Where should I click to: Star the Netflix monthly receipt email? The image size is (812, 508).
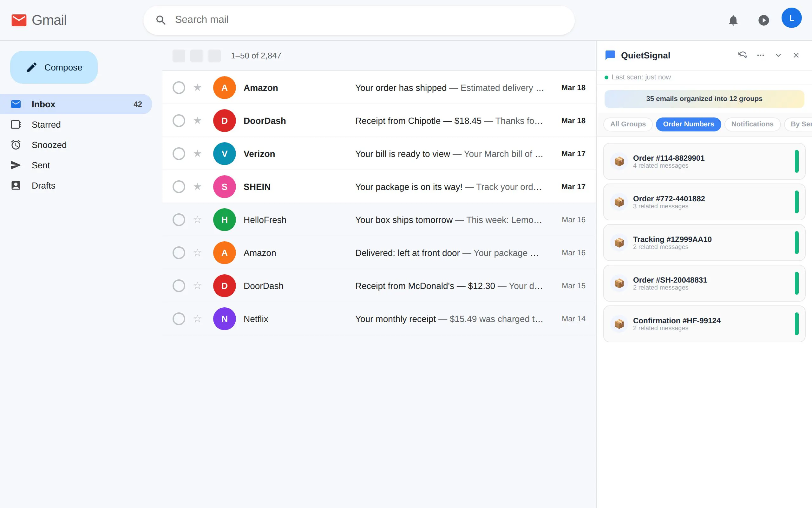pyautogui.click(x=197, y=318)
